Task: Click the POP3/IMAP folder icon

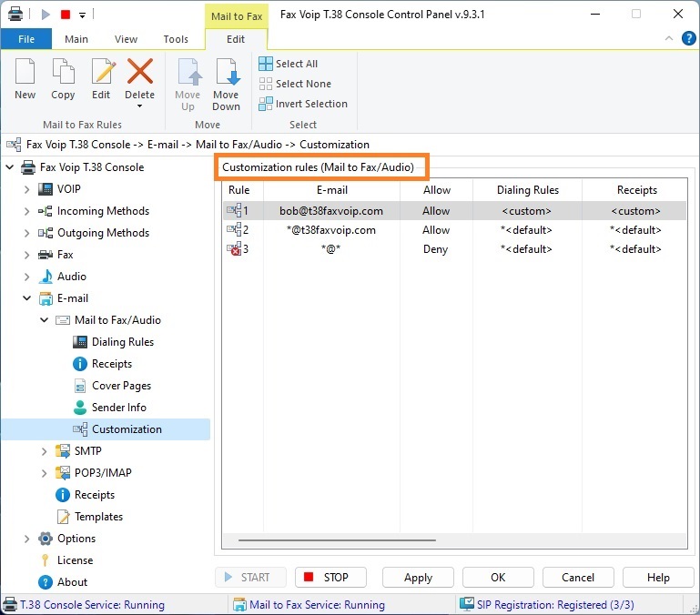Action: click(x=63, y=473)
